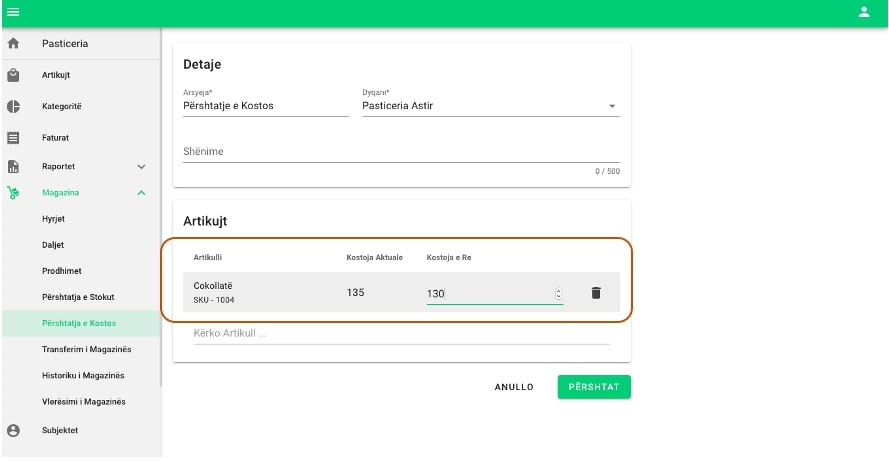Click the Subjektet person icon
Image resolution: width=889 pixels, height=461 pixels.
pos(14,430)
